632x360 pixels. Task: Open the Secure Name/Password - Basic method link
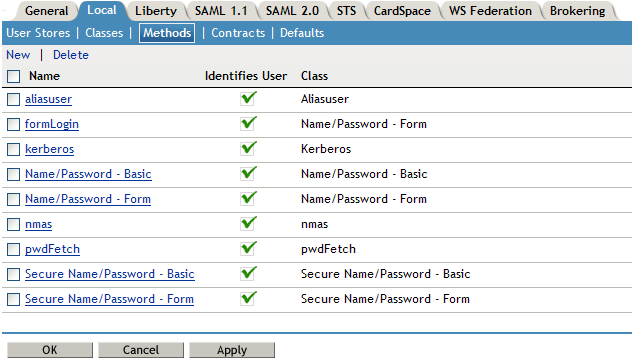(x=110, y=274)
